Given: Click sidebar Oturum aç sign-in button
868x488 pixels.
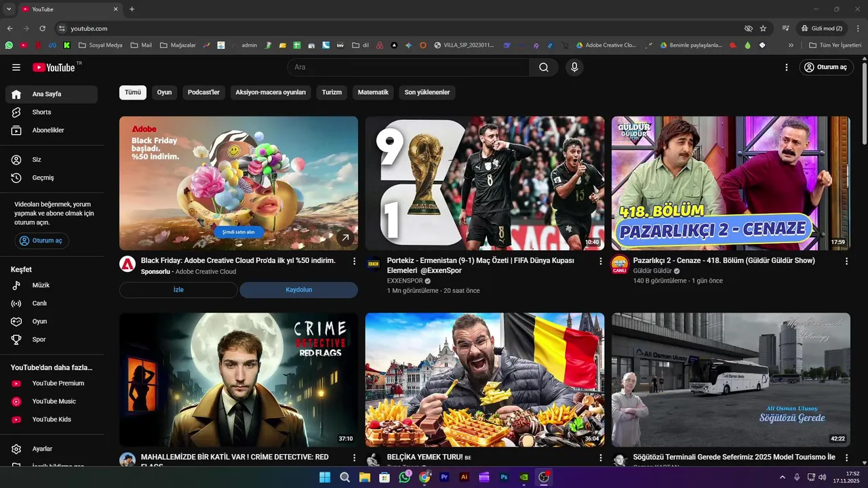Looking at the screenshot, I should pos(42,241).
